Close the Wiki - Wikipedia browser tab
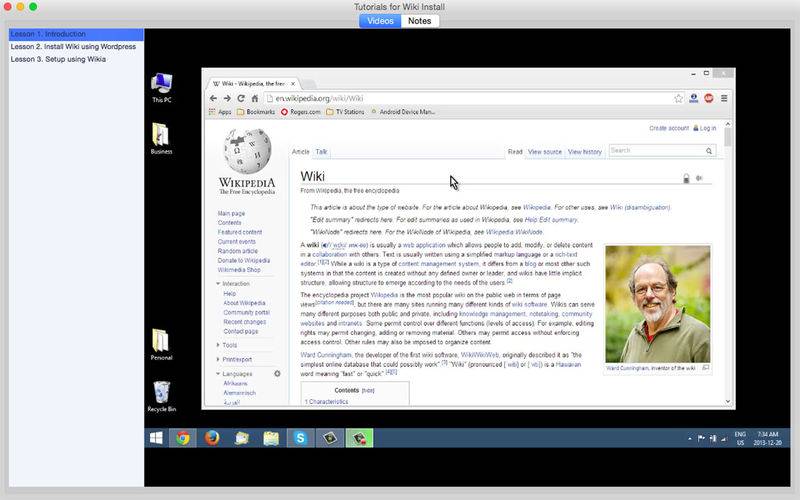The width and height of the screenshot is (800, 500). click(293, 84)
